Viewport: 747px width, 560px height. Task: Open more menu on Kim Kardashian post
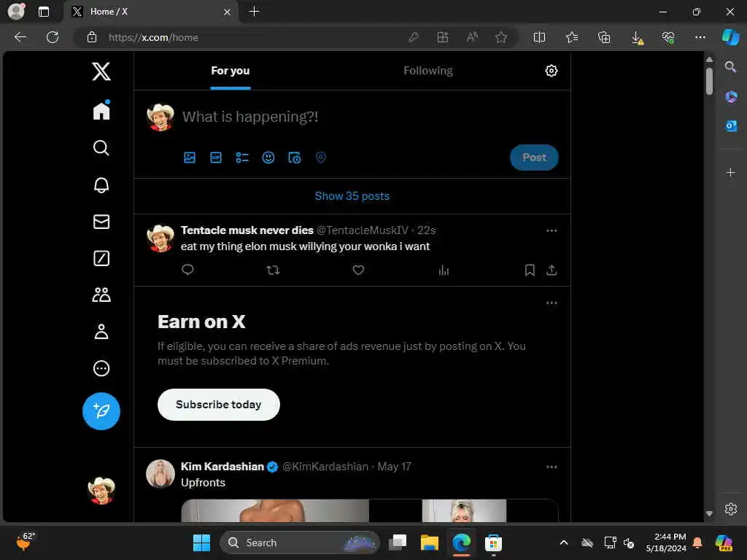pyautogui.click(x=551, y=467)
